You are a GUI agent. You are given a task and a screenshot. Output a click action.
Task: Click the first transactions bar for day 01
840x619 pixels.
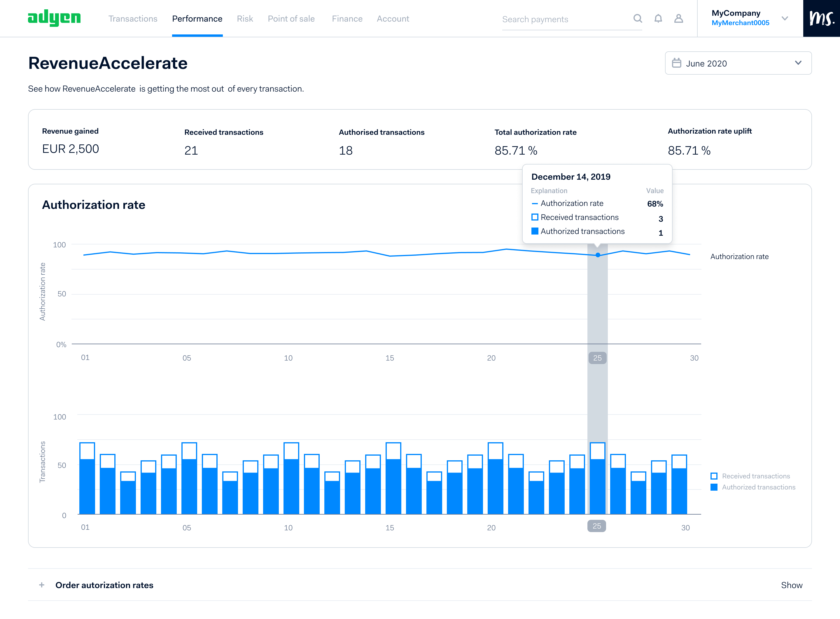click(x=87, y=478)
